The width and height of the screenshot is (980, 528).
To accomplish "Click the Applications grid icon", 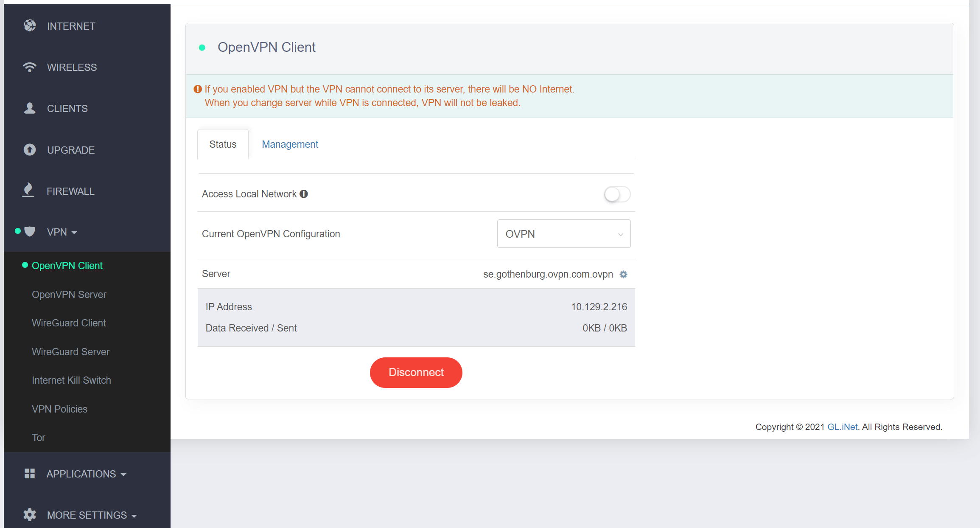I will [30, 474].
